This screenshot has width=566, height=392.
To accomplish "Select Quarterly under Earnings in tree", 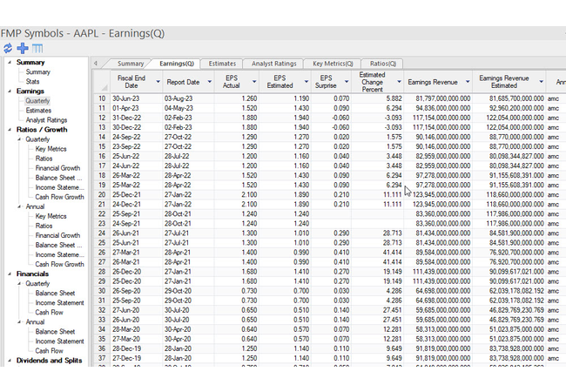I will pyautogui.click(x=37, y=101).
